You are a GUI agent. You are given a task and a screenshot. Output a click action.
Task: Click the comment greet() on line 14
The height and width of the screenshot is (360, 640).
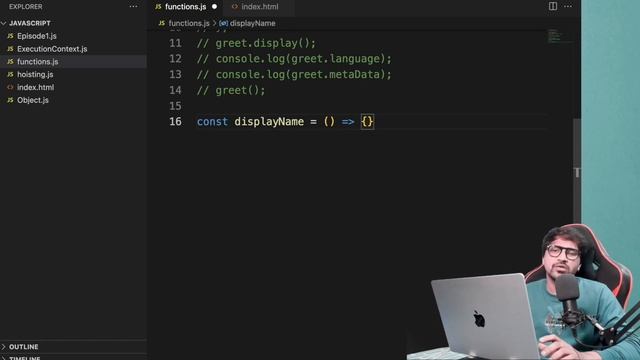click(x=231, y=90)
